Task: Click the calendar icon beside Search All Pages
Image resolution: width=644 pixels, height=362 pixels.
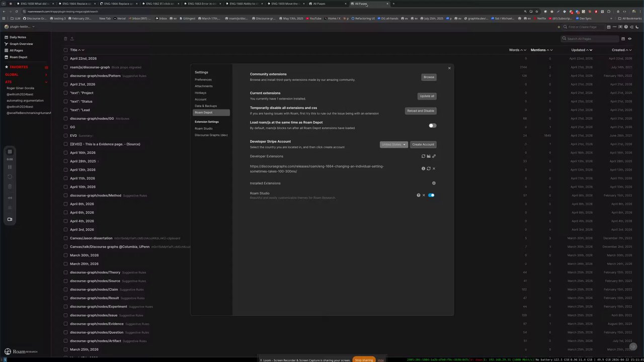Action: (x=623, y=39)
